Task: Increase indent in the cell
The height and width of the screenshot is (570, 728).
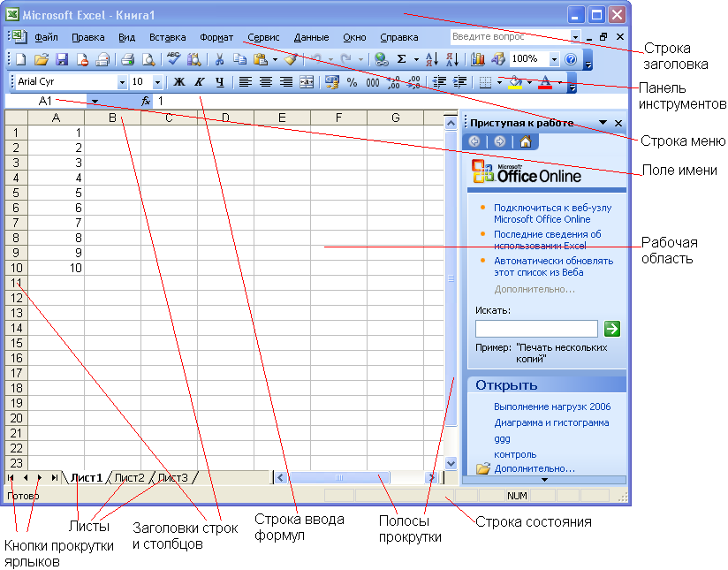Action: click(459, 82)
